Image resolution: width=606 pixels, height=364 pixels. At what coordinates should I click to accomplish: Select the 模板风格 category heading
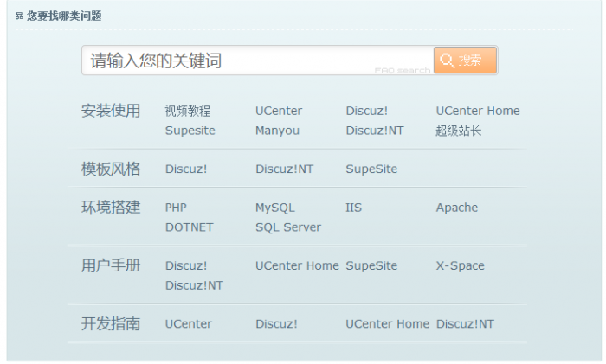click(x=111, y=169)
